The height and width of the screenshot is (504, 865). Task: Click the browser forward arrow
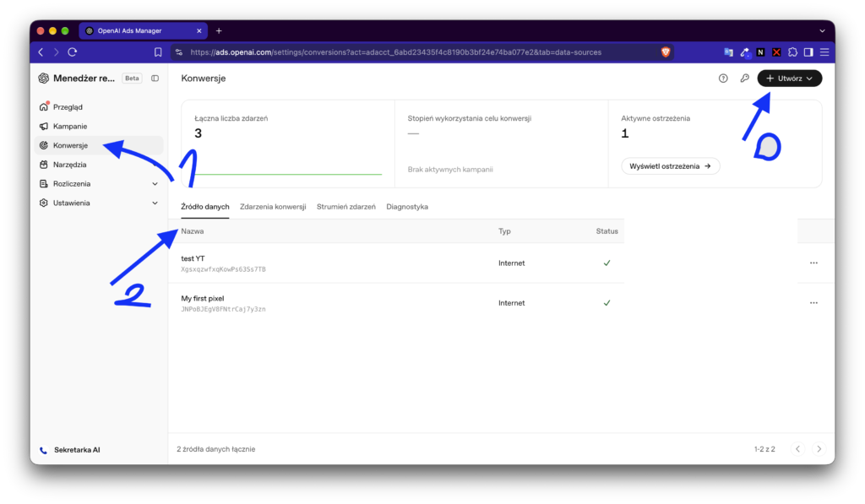tap(57, 52)
